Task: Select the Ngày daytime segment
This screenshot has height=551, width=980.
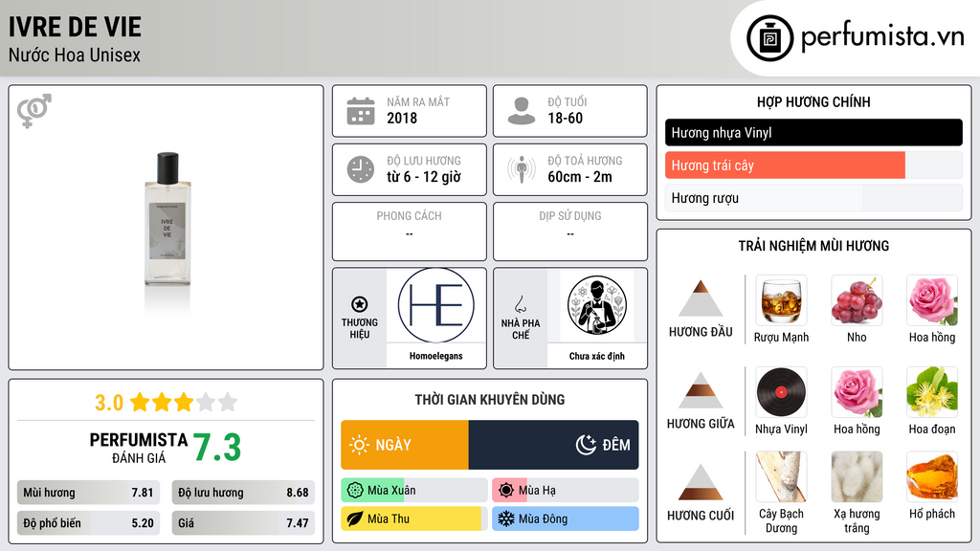Action: 405,445
